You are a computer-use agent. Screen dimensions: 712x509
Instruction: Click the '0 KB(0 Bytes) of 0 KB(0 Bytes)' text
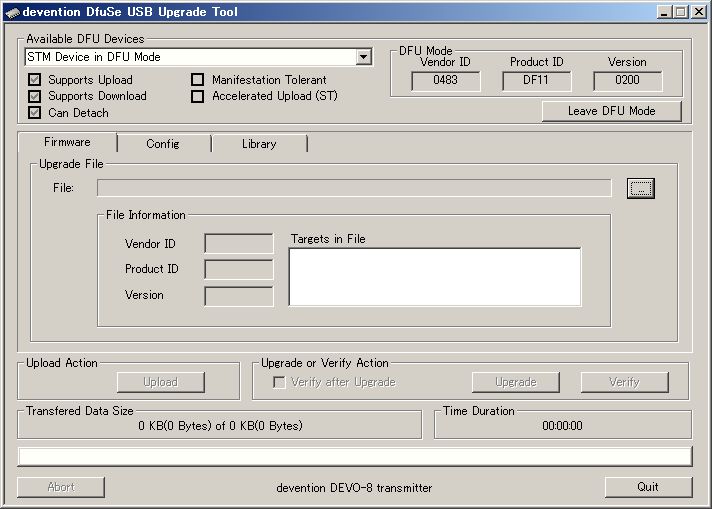[x=220, y=426]
